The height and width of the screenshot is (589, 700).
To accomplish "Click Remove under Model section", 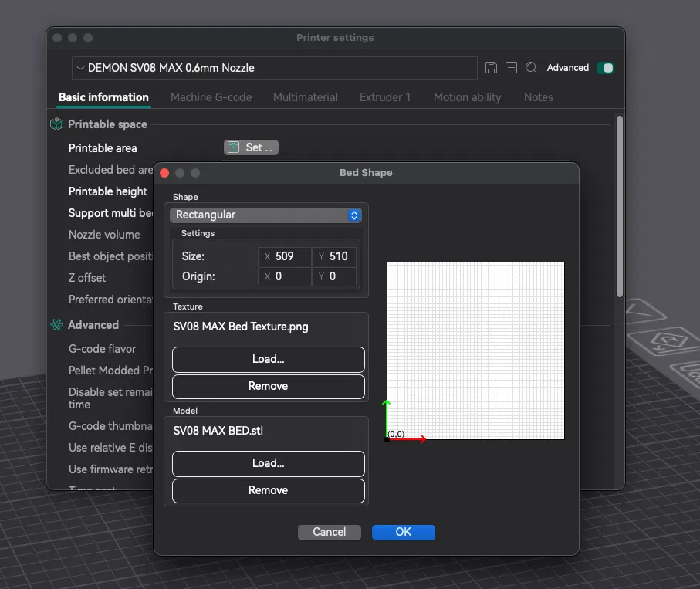I will 269,490.
